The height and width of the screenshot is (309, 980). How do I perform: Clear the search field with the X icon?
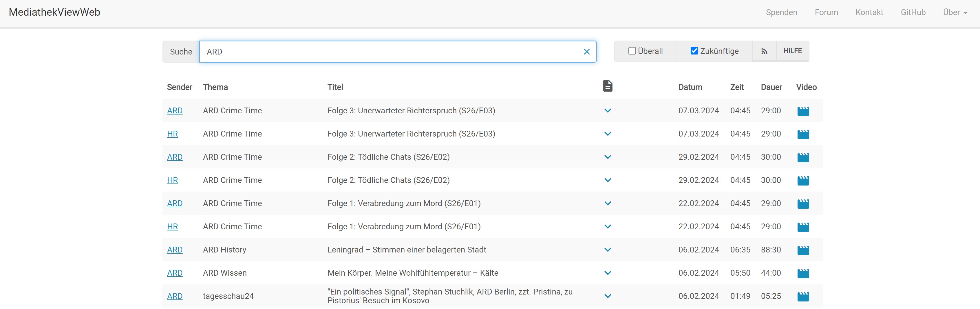(587, 52)
